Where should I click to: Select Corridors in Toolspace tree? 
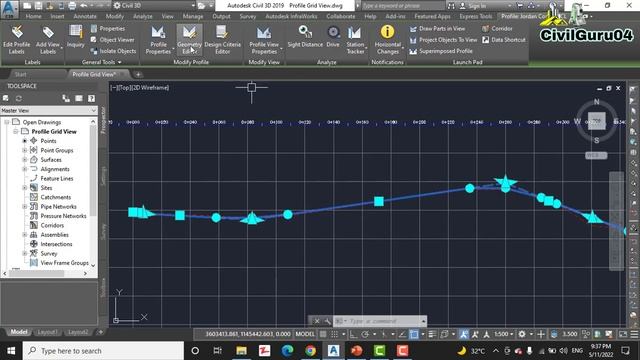[52, 225]
